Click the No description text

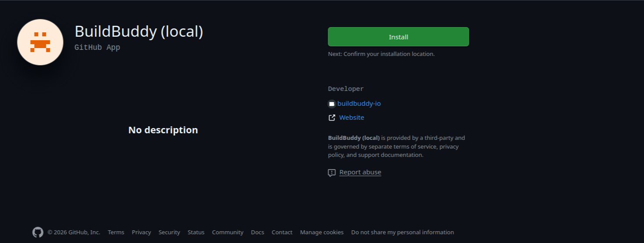point(163,130)
